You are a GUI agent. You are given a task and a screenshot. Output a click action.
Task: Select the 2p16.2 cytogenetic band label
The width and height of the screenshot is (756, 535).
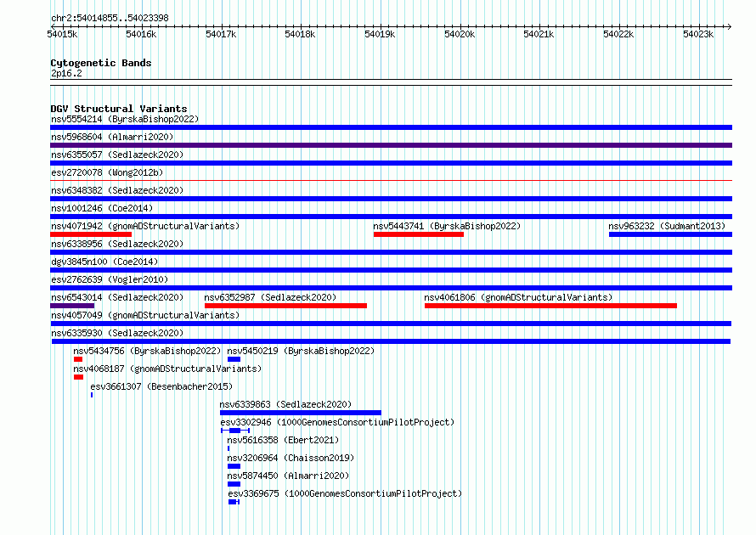[x=66, y=73]
